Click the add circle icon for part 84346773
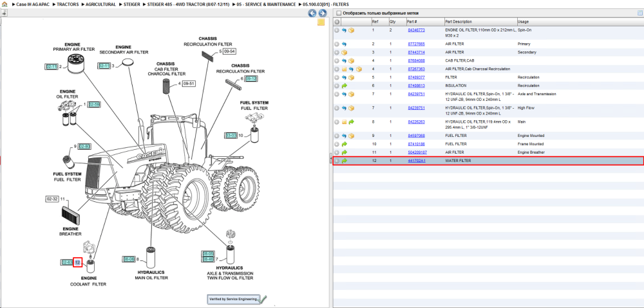This screenshot has width=644, height=308. tap(337, 30)
